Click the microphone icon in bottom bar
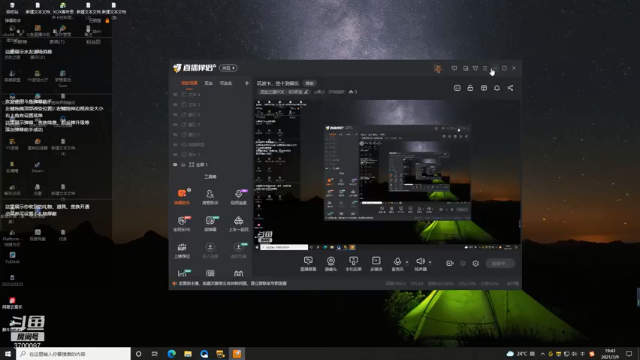This screenshot has width=640, height=360. click(x=397, y=262)
